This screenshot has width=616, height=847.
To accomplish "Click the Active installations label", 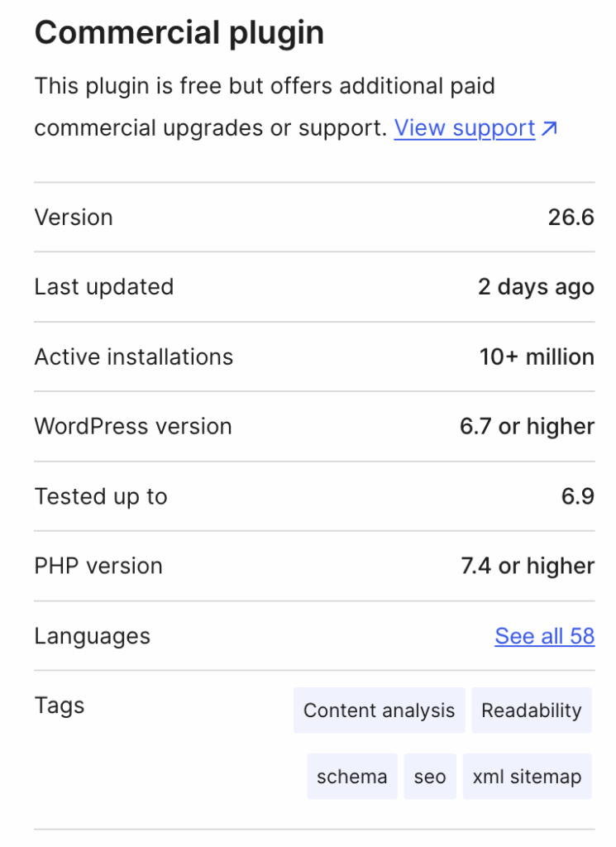I will (x=134, y=357).
